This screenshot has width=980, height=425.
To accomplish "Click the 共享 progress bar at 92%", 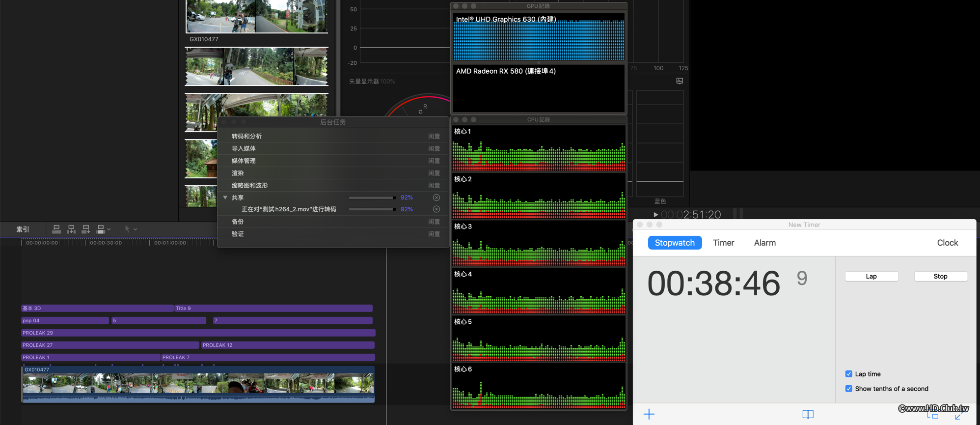I will point(372,198).
